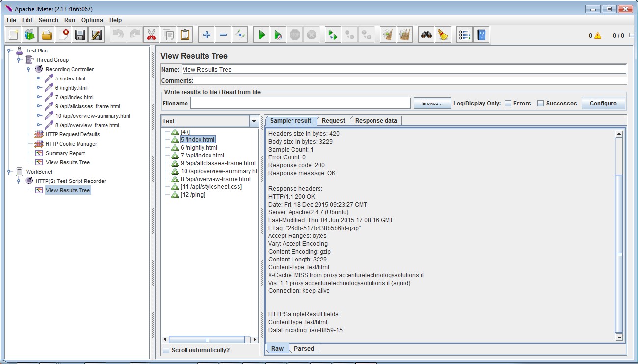Viewport: 638px width, 364px height.
Task: Open the Function Helper dialog icon
Action: (x=464, y=35)
